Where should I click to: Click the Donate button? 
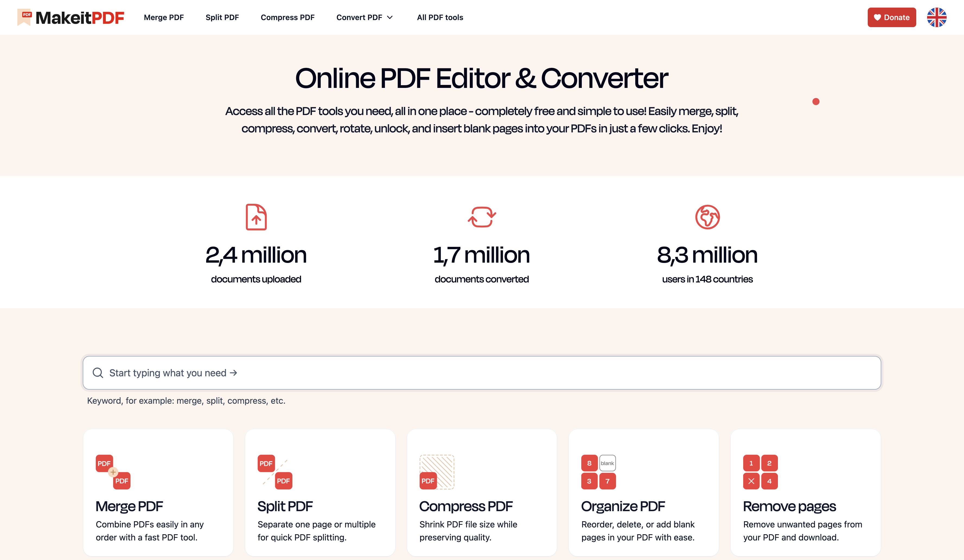point(892,17)
